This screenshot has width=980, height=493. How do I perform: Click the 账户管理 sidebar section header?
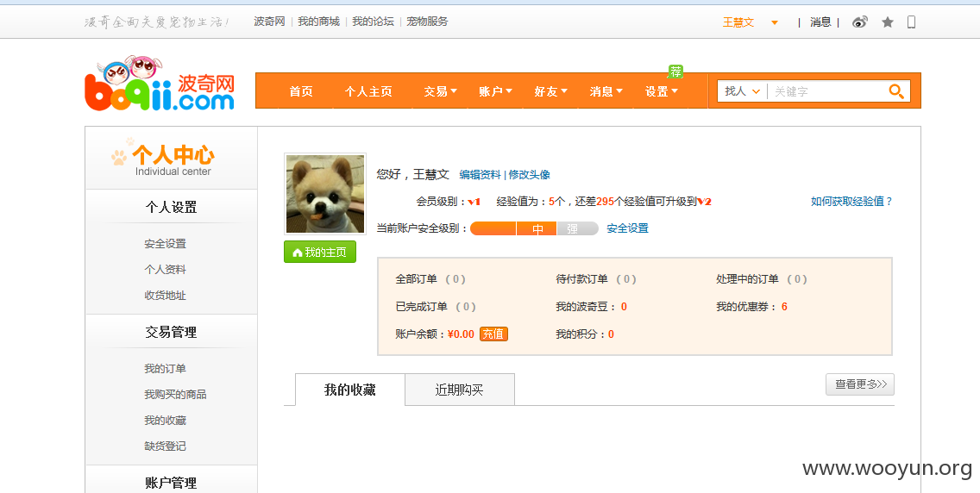172,483
